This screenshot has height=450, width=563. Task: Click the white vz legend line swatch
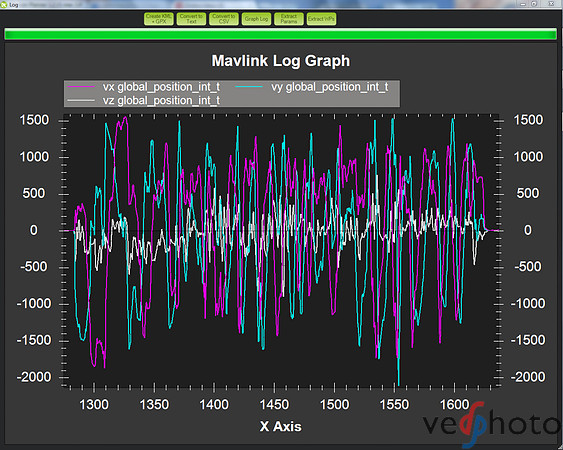click(x=81, y=100)
